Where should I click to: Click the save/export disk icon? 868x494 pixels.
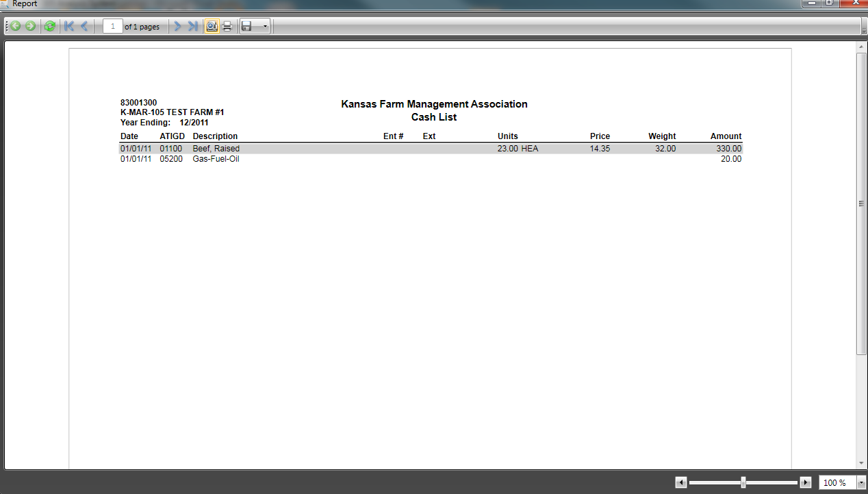click(x=247, y=26)
